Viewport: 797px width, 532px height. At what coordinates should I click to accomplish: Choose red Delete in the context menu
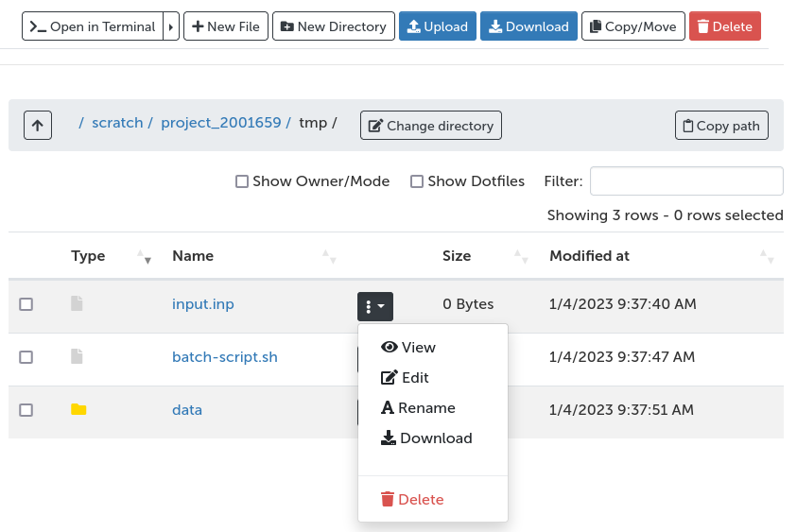click(412, 500)
